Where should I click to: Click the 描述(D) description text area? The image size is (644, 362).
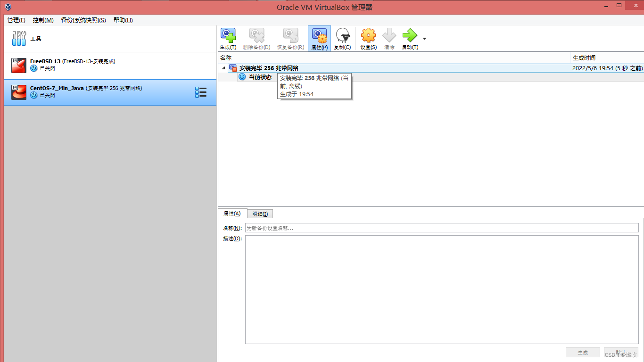442,290
